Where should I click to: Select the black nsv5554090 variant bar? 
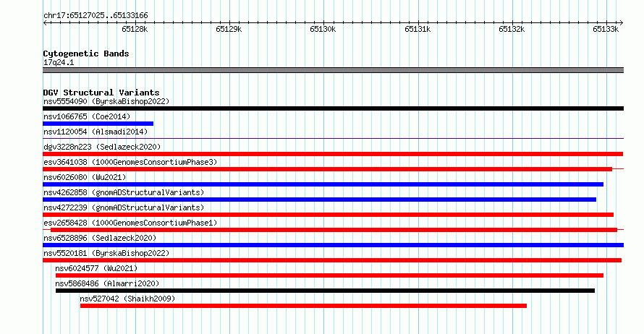(333, 108)
